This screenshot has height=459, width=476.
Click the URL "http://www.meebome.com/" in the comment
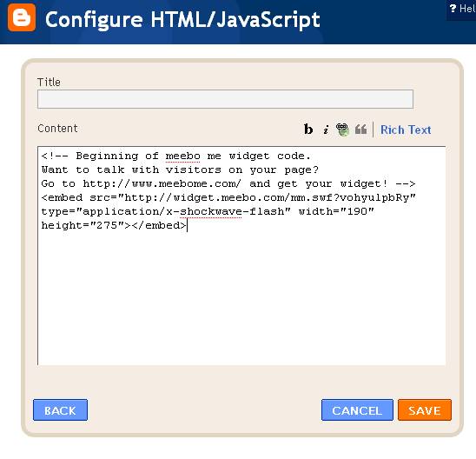tap(162, 183)
